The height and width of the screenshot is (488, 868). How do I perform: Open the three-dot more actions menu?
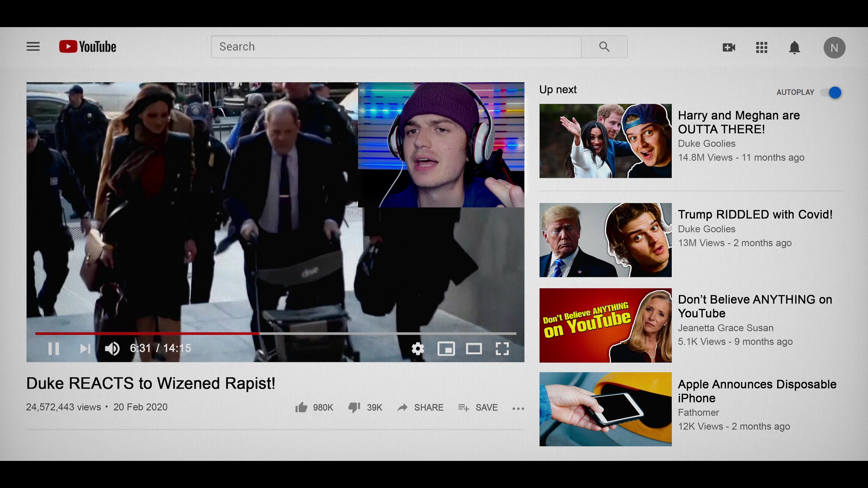click(x=518, y=408)
